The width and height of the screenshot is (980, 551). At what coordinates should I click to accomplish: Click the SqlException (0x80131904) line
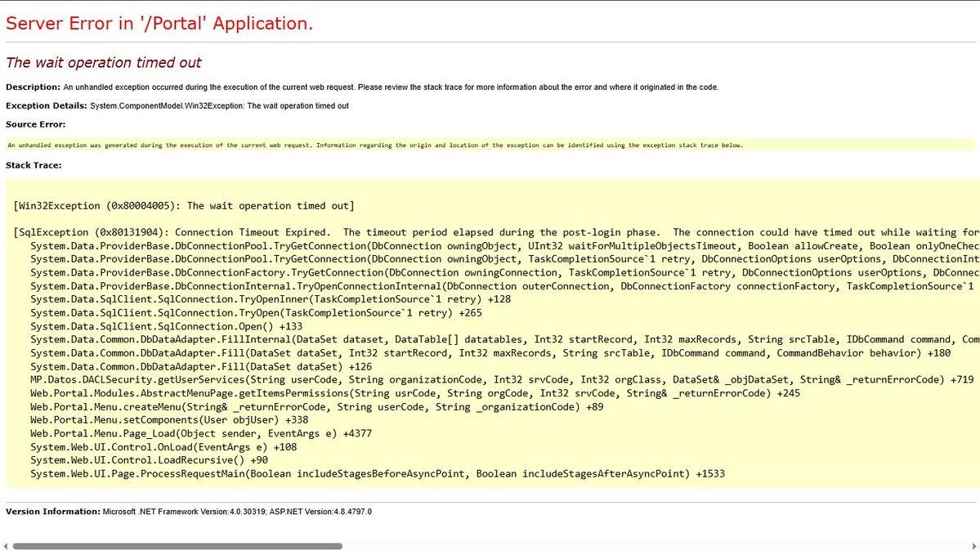(x=496, y=232)
